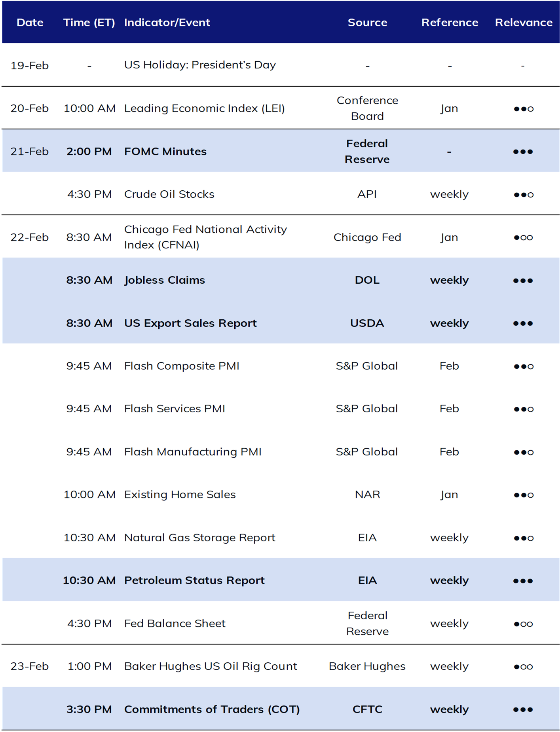Image resolution: width=560 pixels, height=732 pixels.
Task: Select the Date column header
Action: coord(30,23)
